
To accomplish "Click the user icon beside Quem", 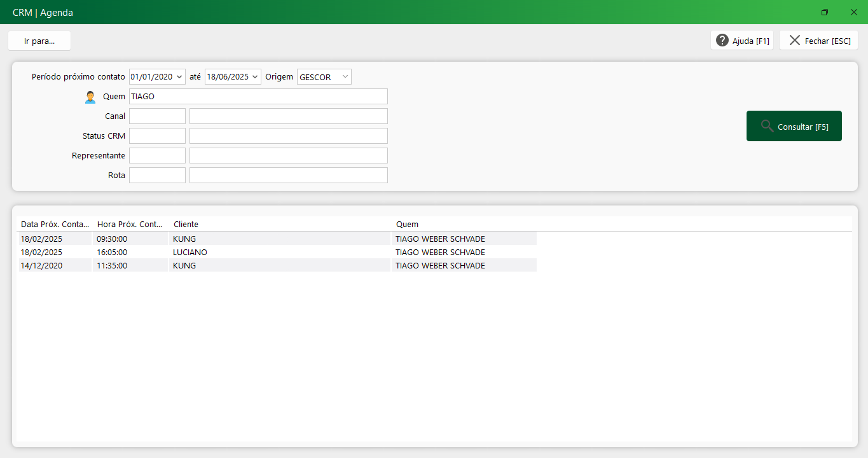I will click(90, 97).
